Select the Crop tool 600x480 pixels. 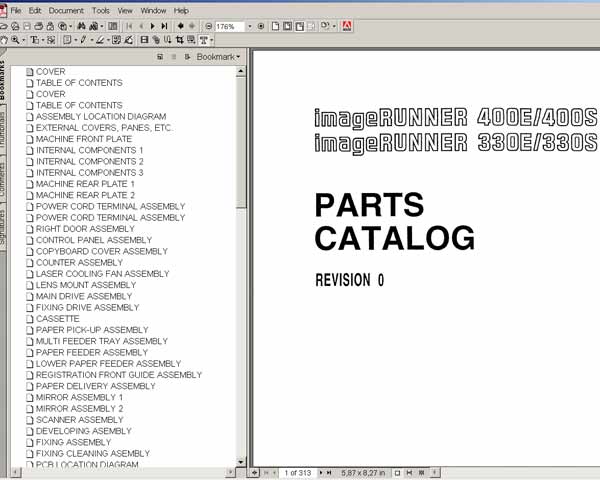[x=179, y=39]
